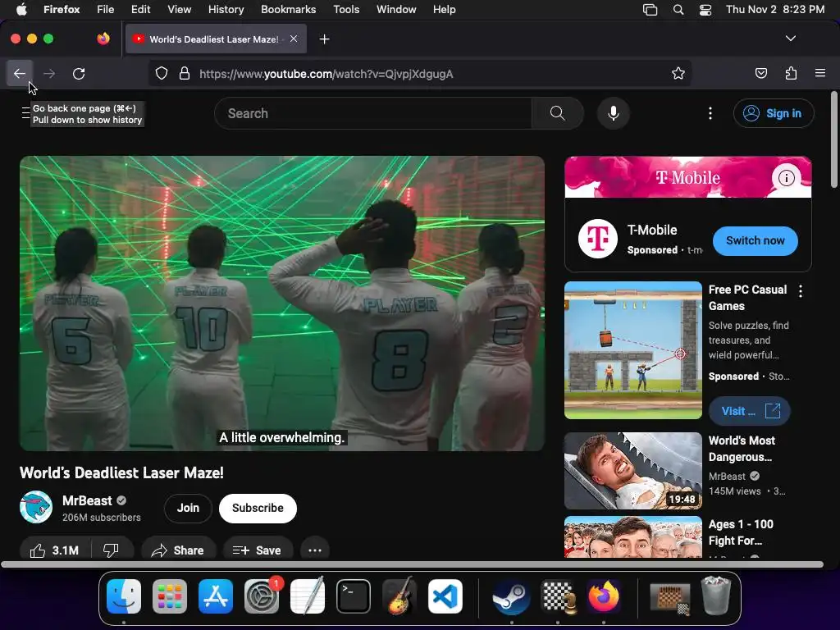The image size is (840, 630).
Task: Open the File menu
Action: point(106,9)
